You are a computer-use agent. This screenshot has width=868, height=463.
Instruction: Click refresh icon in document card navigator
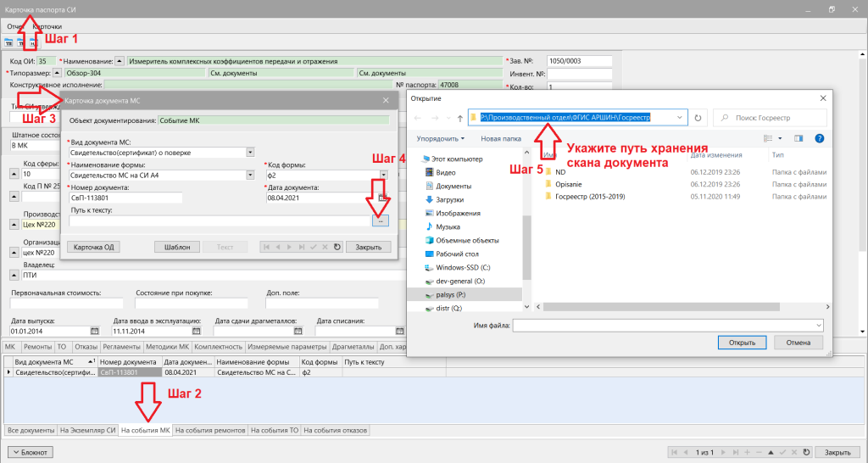[337, 247]
